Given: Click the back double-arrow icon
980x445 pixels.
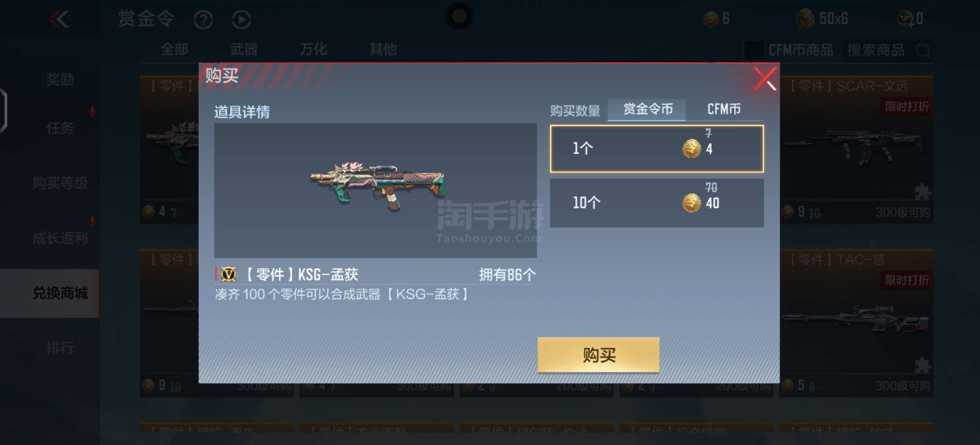Looking at the screenshot, I should pyautogui.click(x=59, y=19).
